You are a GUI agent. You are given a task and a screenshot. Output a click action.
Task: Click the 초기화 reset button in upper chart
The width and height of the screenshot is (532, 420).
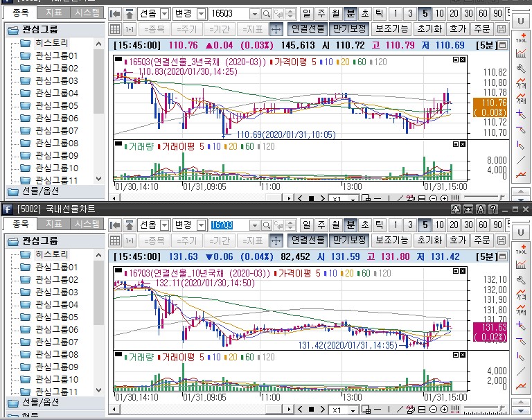coord(429,29)
